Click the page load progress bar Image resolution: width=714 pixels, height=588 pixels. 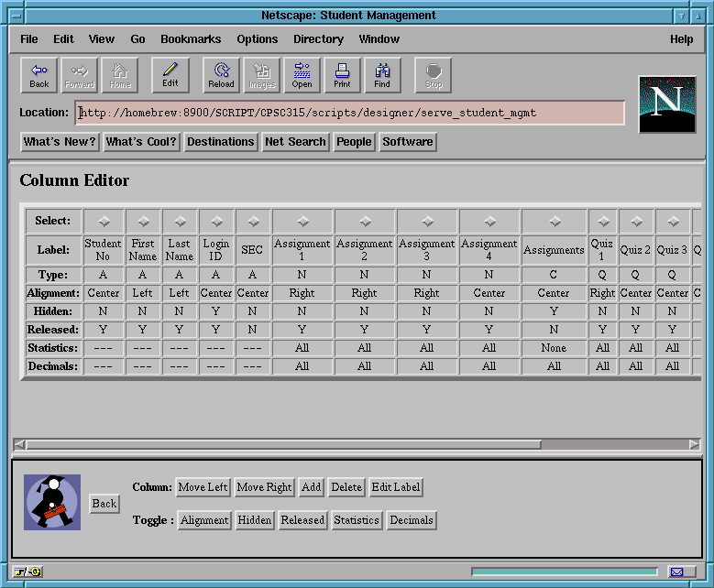point(565,572)
